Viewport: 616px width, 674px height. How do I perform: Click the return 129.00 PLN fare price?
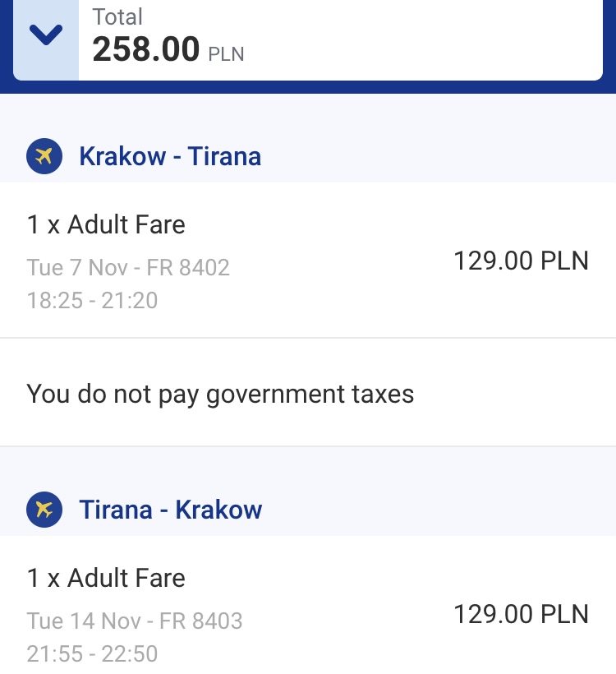click(x=521, y=614)
